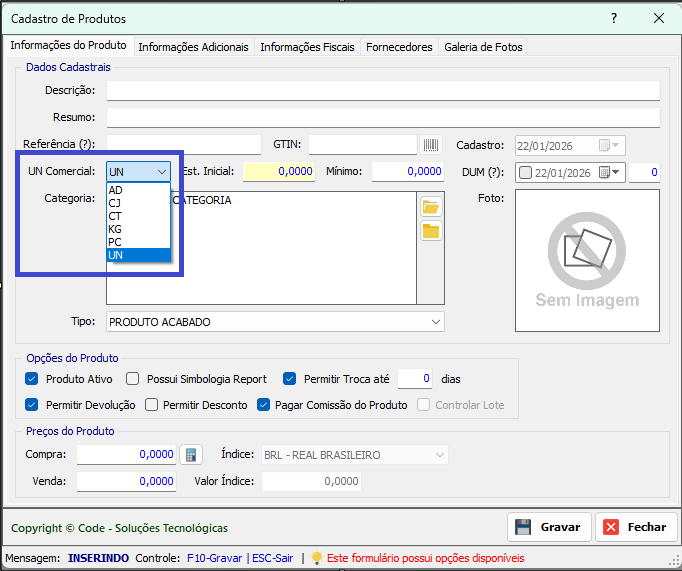Open the Tipo PRODUTO ACABADO dropdown
The width and height of the screenshot is (682, 571).
[275, 322]
